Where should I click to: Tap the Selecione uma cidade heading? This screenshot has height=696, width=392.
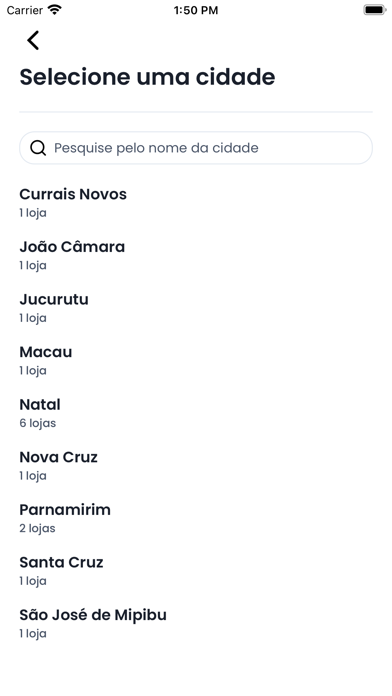tap(147, 77)
